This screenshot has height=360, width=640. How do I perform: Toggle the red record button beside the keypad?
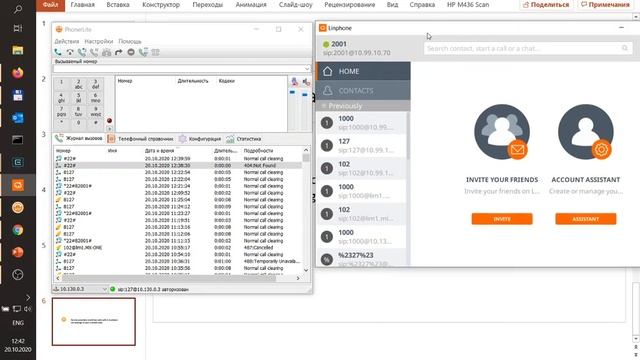pyautogui.click(x=109, y=120)
